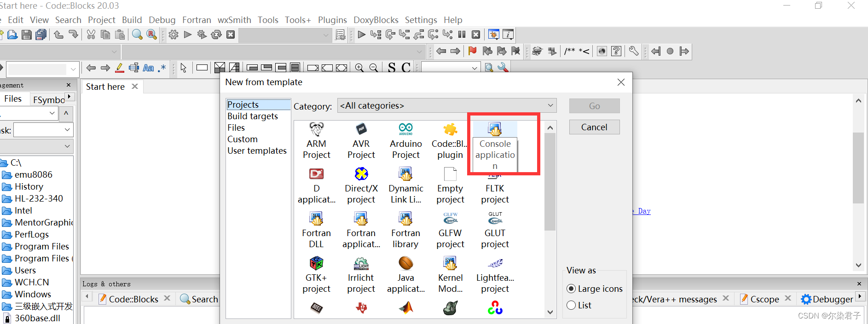The width and height of the screenshot is (868, 324).
Task: Choose the Java application template
Action: click(x=406, y=275)
